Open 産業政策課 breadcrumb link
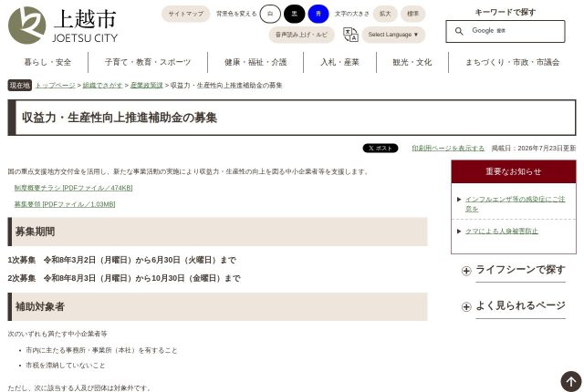Screen dimensions: 584x392 (x=147, y=85)
